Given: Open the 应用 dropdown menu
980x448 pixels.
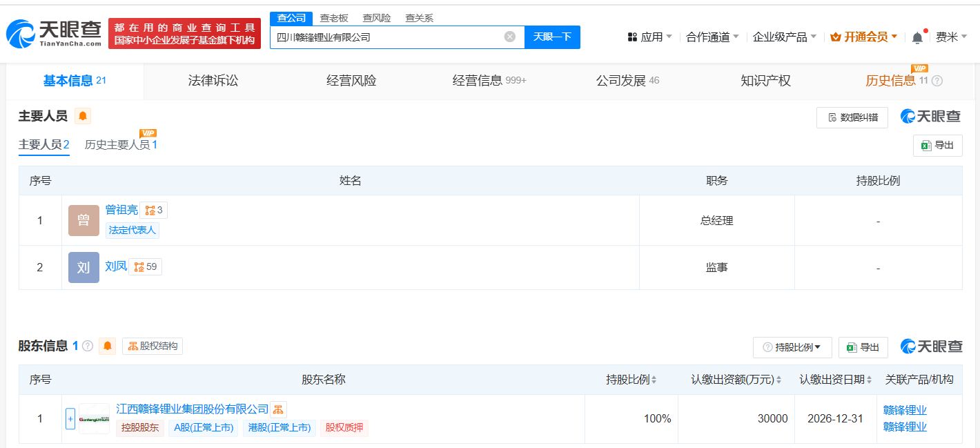Looking at the screenshot, I should click(650, 37).
